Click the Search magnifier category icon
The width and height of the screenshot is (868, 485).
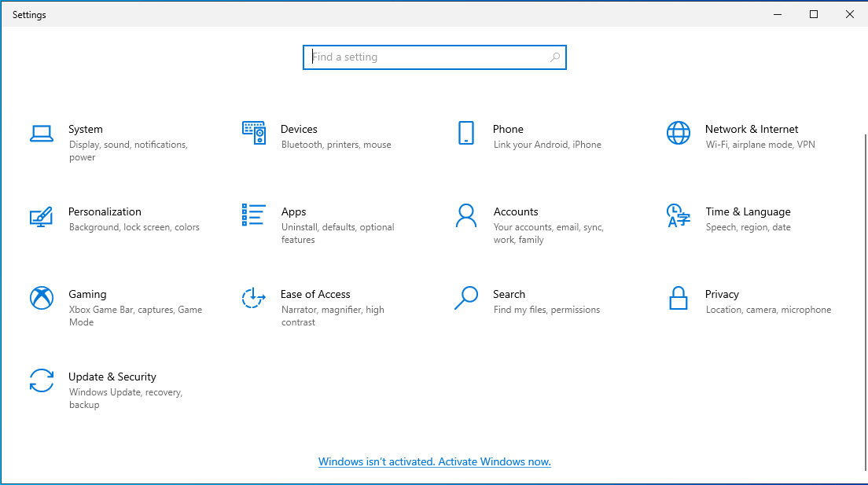(x=466, y=298)
